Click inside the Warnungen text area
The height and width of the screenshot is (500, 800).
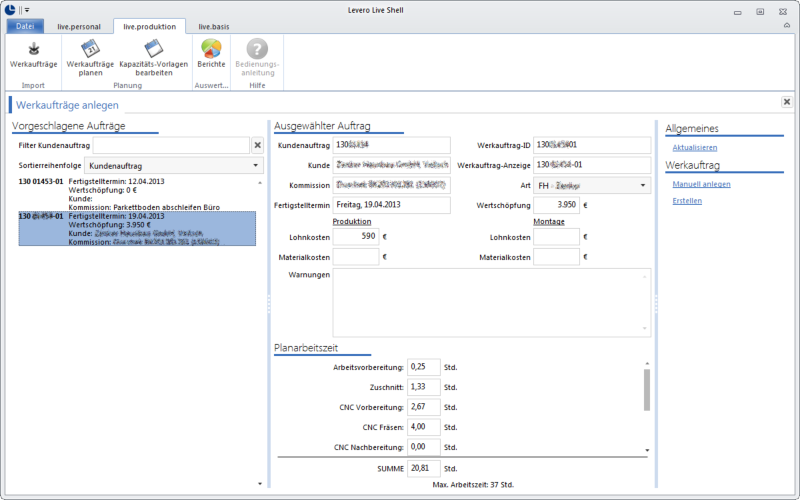492,303
